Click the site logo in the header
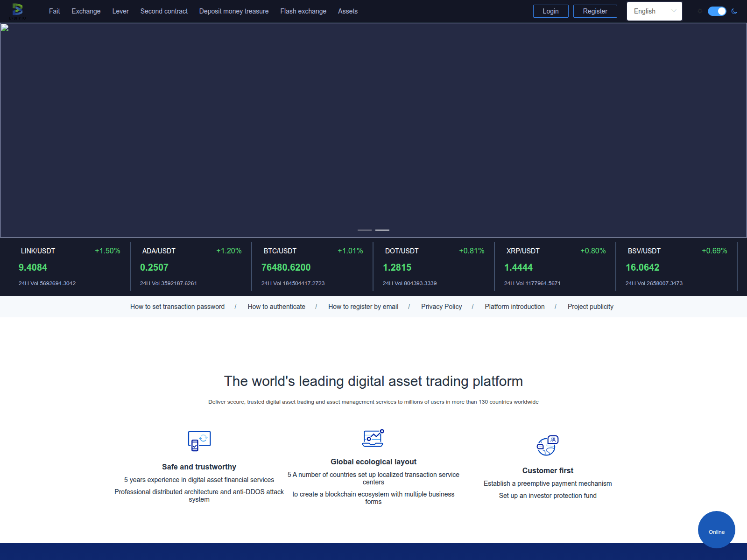Viewport: 747px width, 560px height. point(18,11)
